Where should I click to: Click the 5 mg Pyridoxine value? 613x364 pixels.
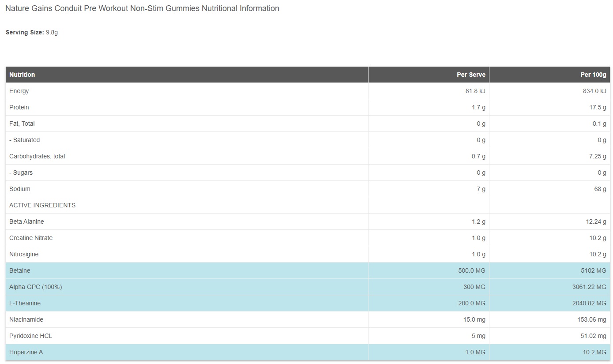pos(478,336)
